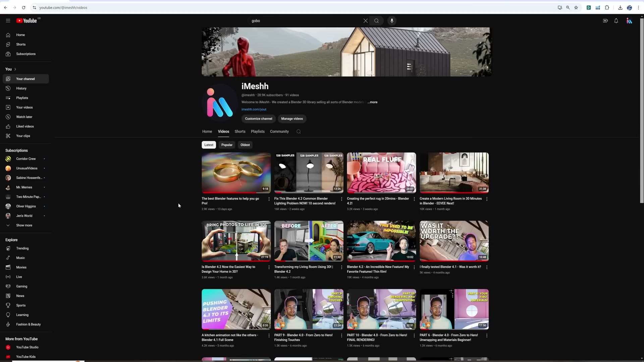The width and height of the screenshot is (644, 362).
Task: Clear the search box with the X icon
Action: pos(366,21)
